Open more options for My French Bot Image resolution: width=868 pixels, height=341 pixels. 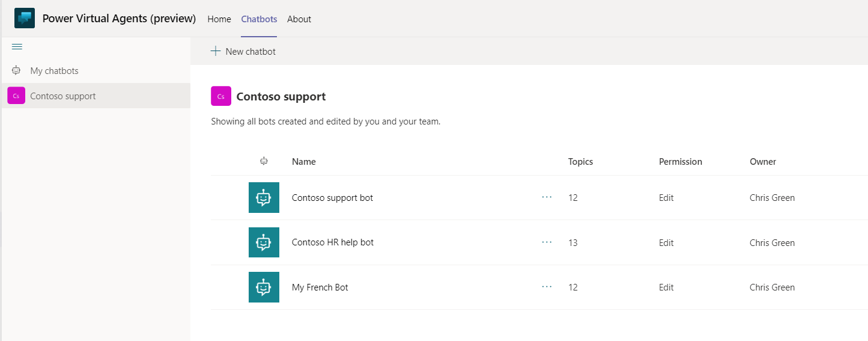tap(547, 287)
